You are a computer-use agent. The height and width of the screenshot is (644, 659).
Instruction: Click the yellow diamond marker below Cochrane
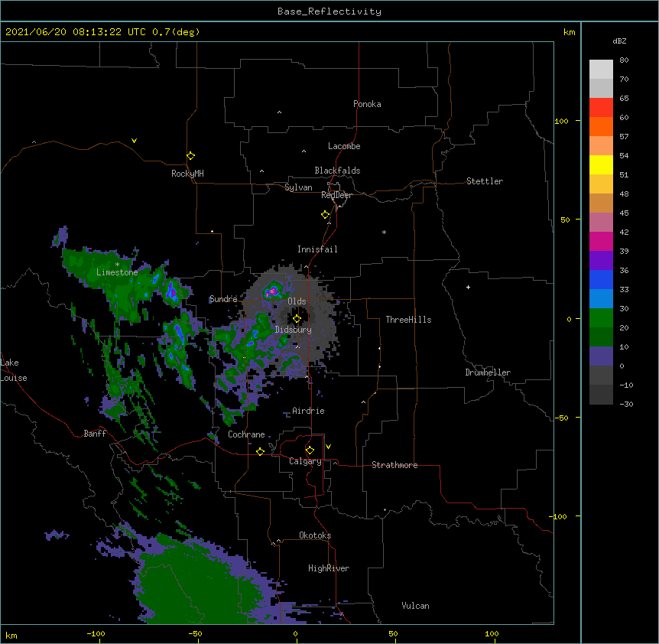(260, 451)
